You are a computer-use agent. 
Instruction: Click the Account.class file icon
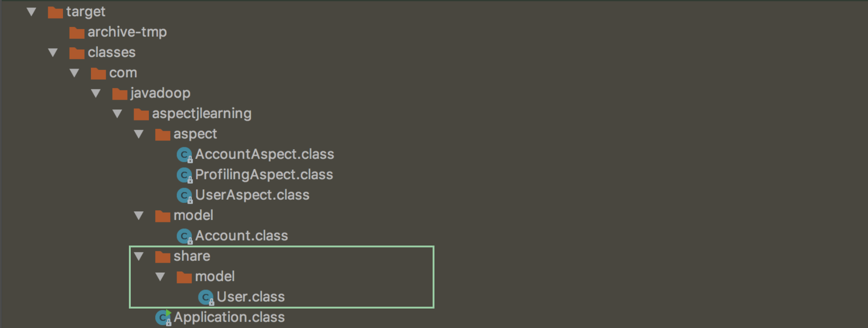184,236
